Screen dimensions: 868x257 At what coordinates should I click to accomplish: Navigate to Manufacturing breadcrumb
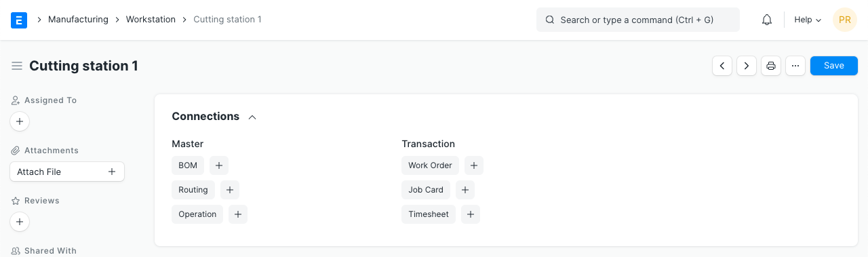point(78,20)
